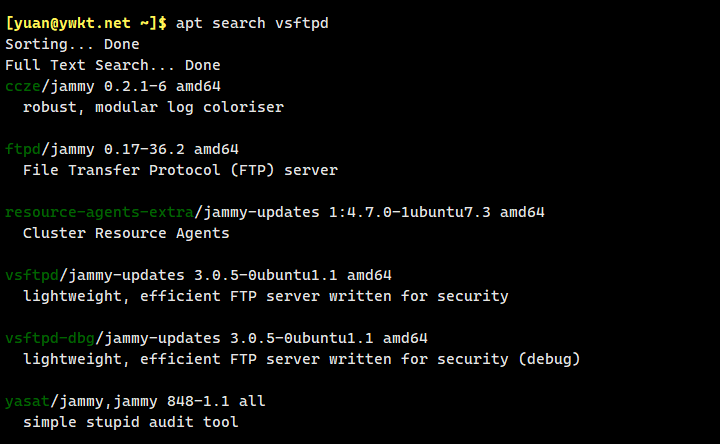Click the "Sorting... Done" output line

(x=72, y=44)
